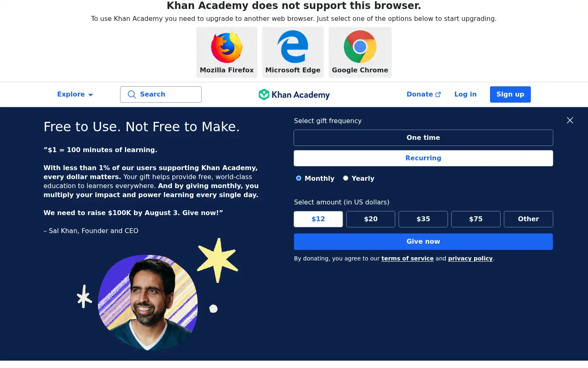Focus the Search input field

point(161,94)
